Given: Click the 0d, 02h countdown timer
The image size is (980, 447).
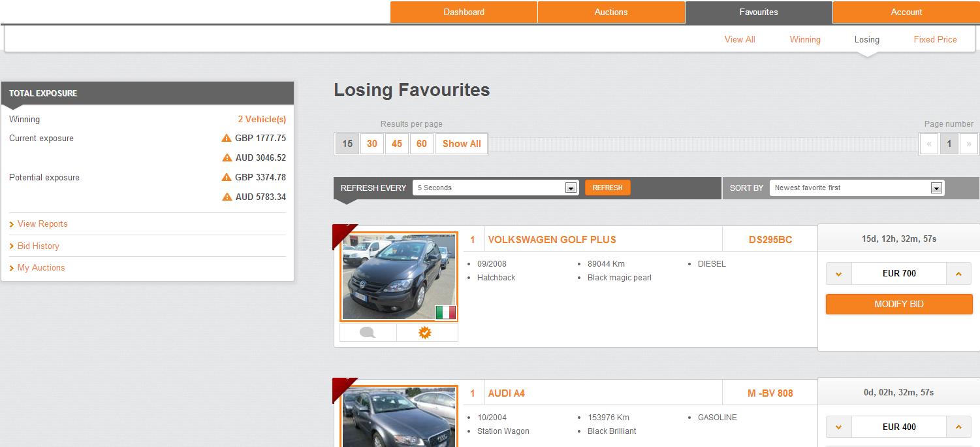Looking at the screenshot, I should pos(899,392).
